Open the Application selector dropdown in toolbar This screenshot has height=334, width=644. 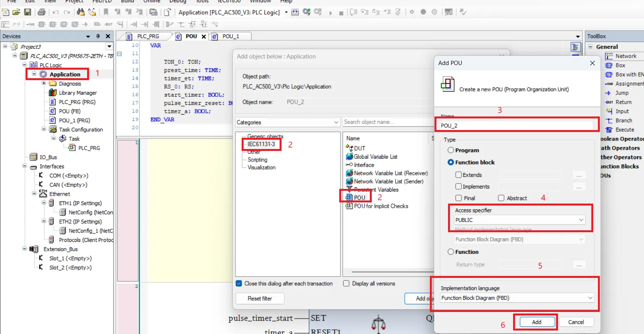286,12
